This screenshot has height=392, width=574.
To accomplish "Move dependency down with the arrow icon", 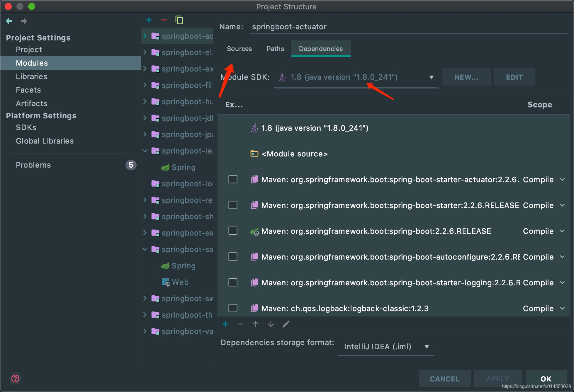I will pyautogui.click(x=271, y=324).
